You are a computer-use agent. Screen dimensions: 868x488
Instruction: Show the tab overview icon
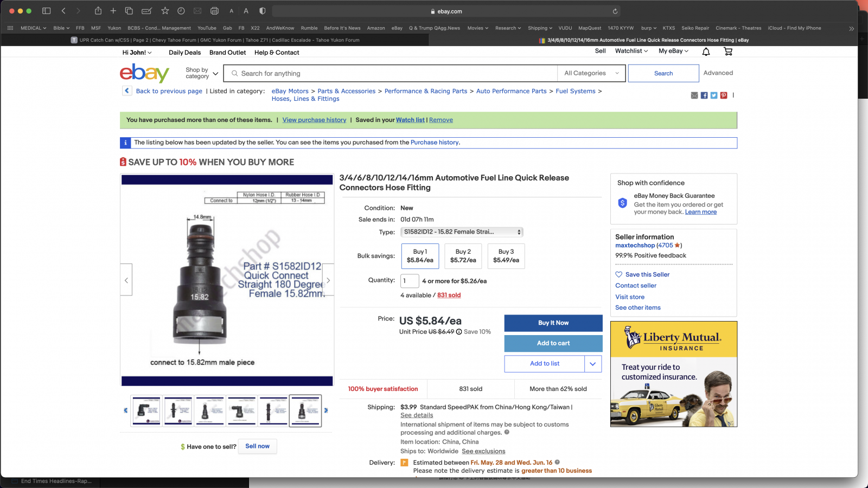129,11
